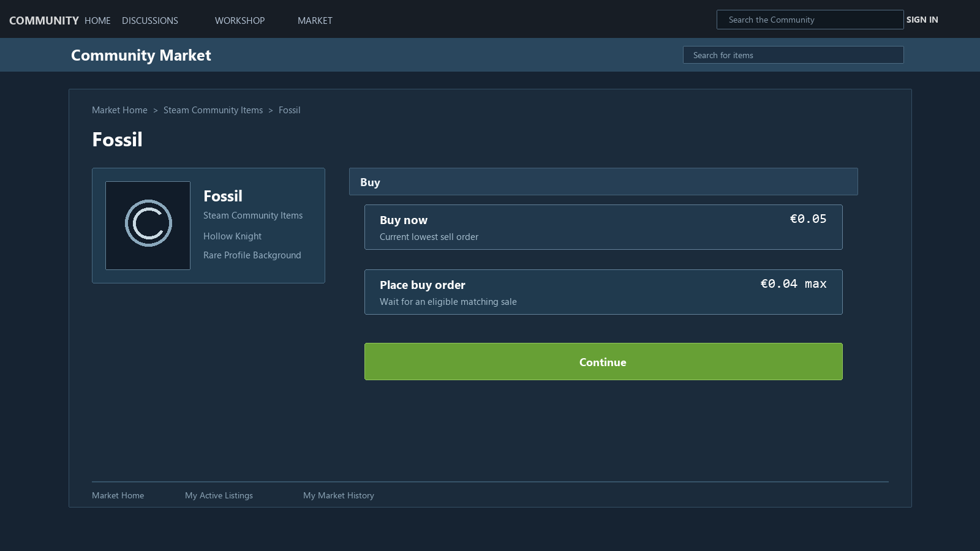Go to the MARKET section

point(315,20)
